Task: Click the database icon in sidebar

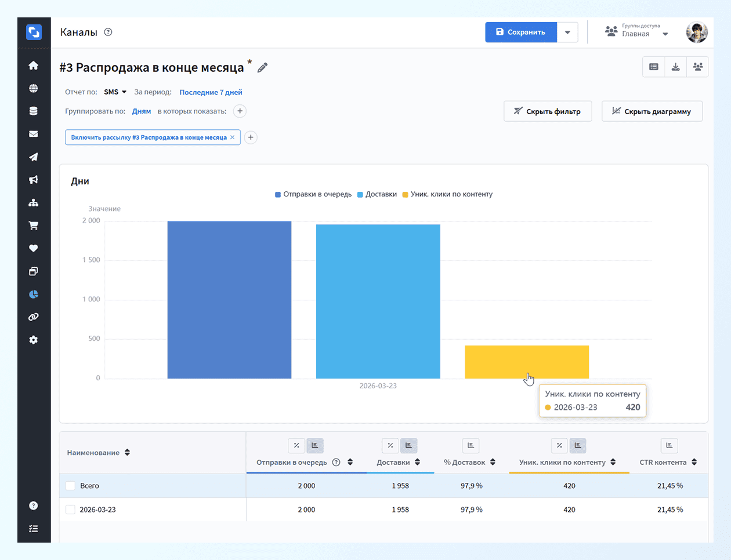Action: (x=34, y=111)
